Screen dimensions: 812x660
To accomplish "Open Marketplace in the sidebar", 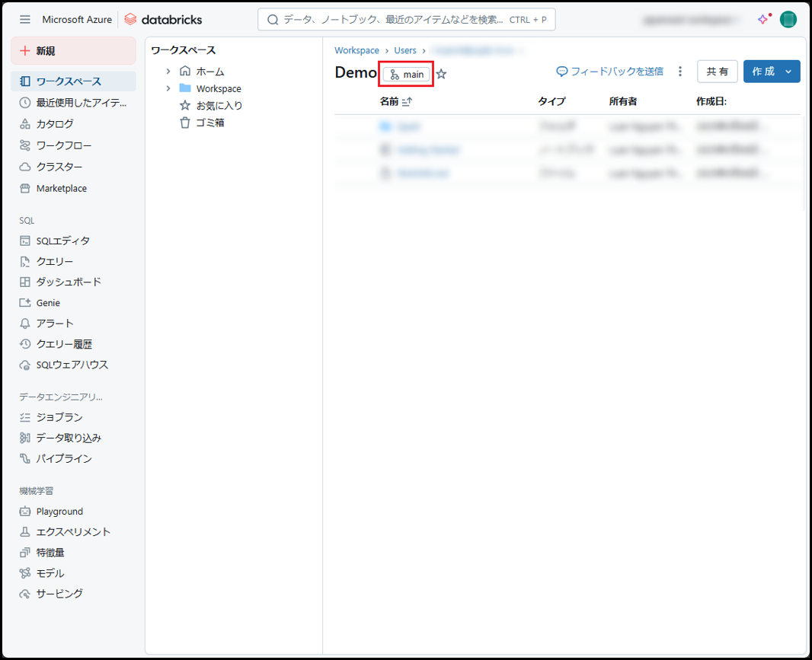I will [74, 189].
